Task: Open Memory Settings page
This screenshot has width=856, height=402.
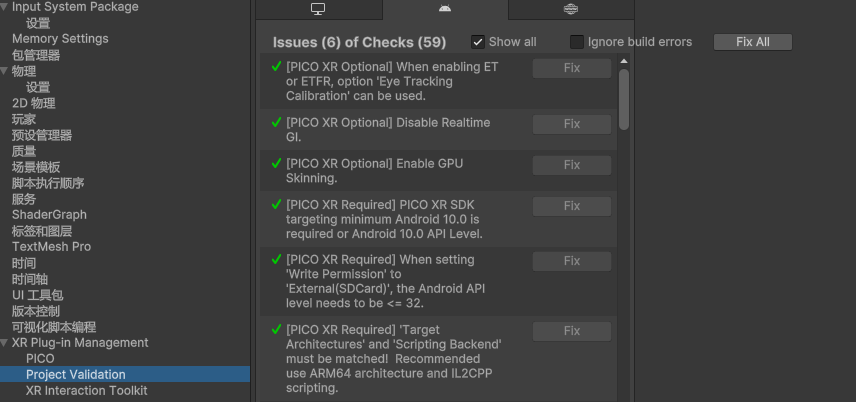Action: [x=60, y=39]
